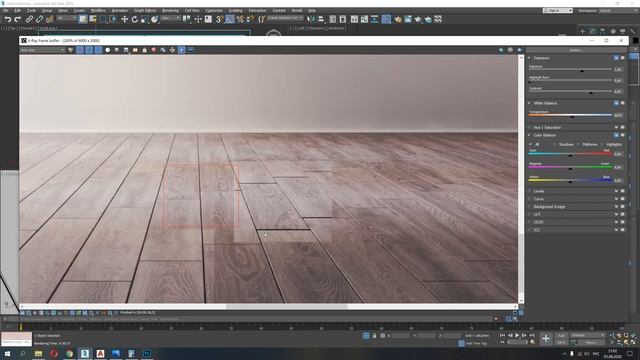Toggle the Angle Snap icon
The image size is (640, 360).
point(230,19)
